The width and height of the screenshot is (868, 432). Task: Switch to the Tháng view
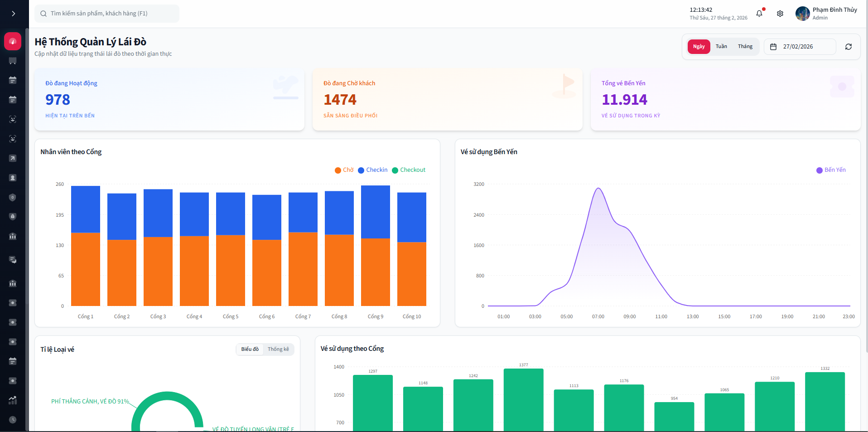point(745,46)
